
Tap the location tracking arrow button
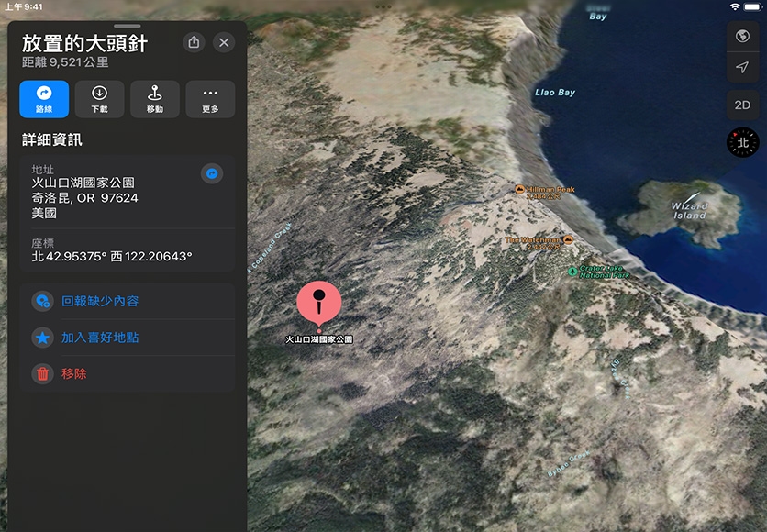pyautogui.click(x=743, y=69)
